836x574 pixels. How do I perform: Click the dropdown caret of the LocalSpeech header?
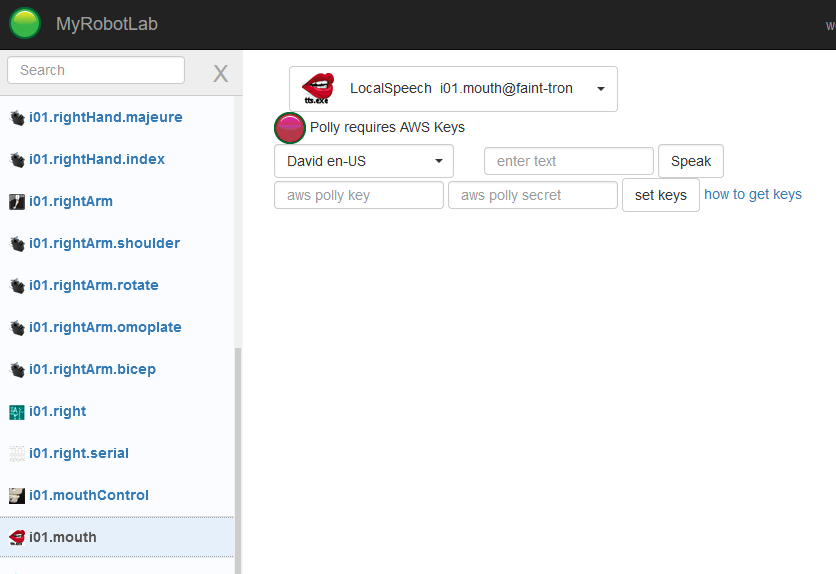tap(601, 89)
